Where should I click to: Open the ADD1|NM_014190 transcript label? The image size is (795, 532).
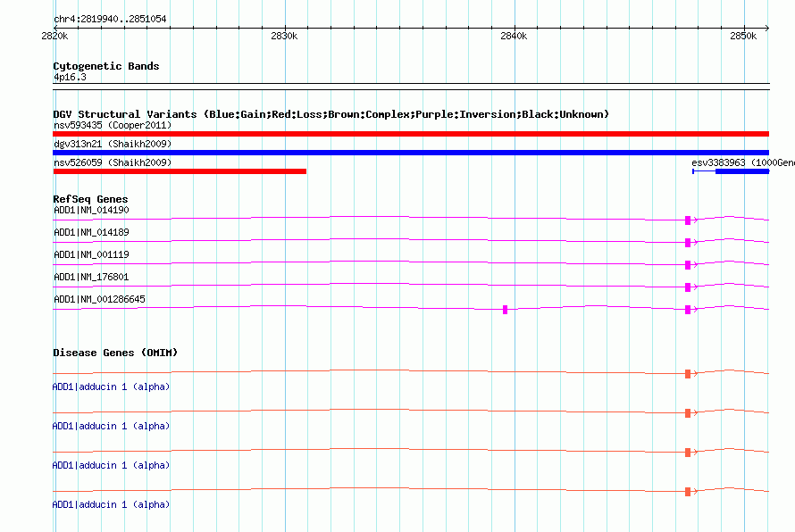pyautogui.click(x=91, y=210)
